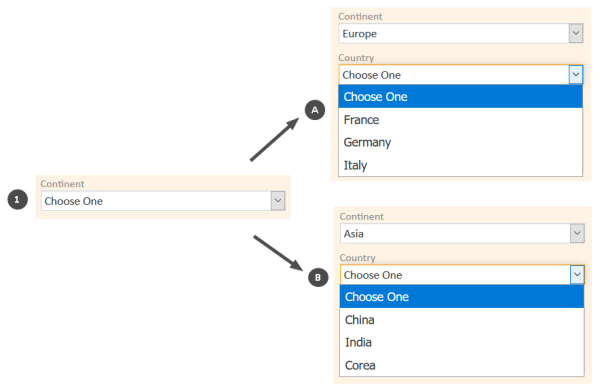Click the Country field below Europe
600x392 pixels.
pyautogui.click(x=461, y=74)
